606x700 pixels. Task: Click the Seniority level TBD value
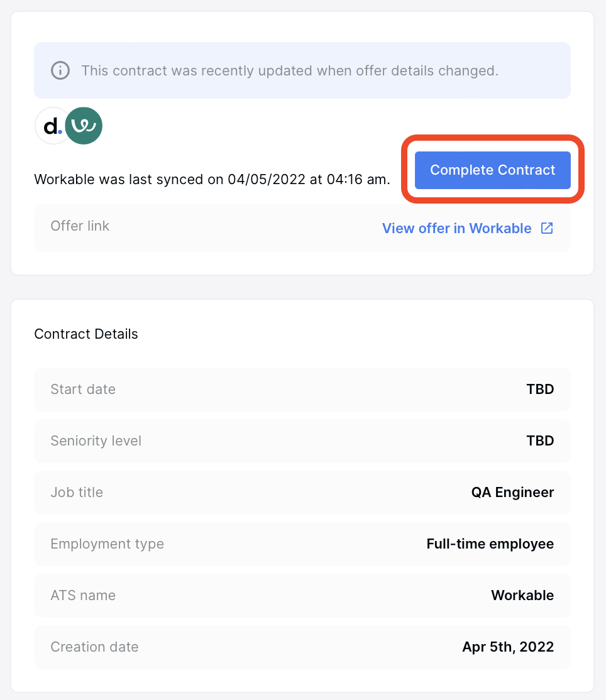[x=540, y=440]
